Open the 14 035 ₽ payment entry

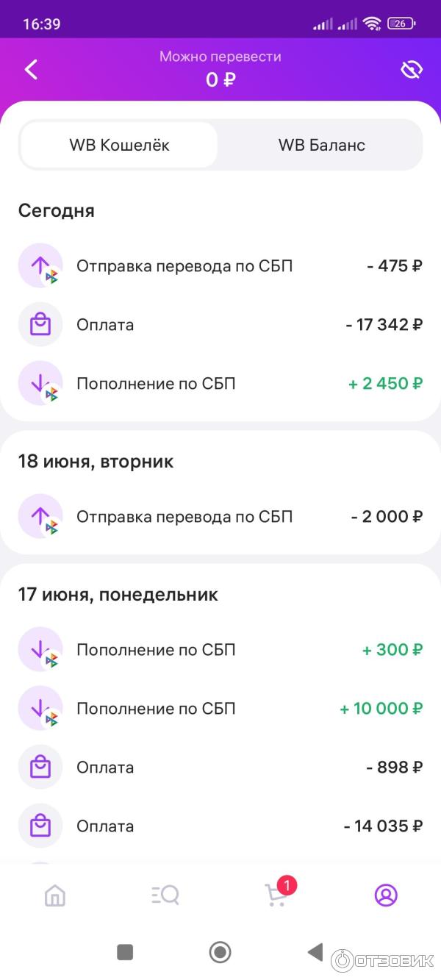(x=220, y=826)
